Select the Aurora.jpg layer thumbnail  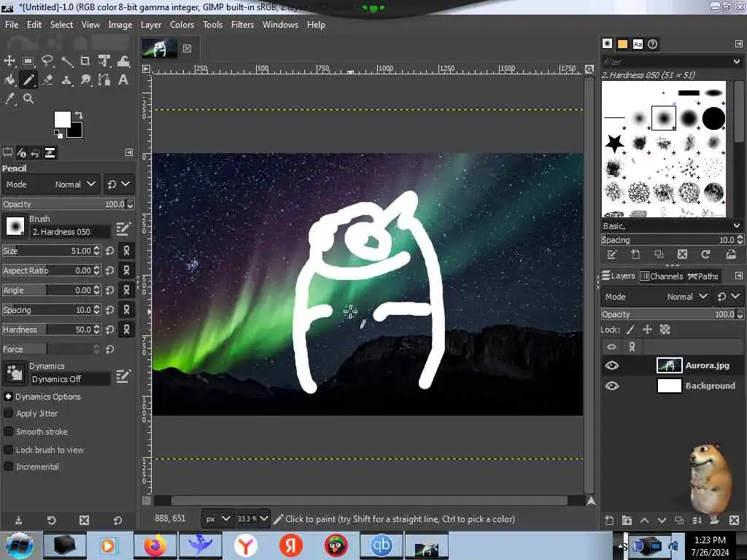coord(670,366)
